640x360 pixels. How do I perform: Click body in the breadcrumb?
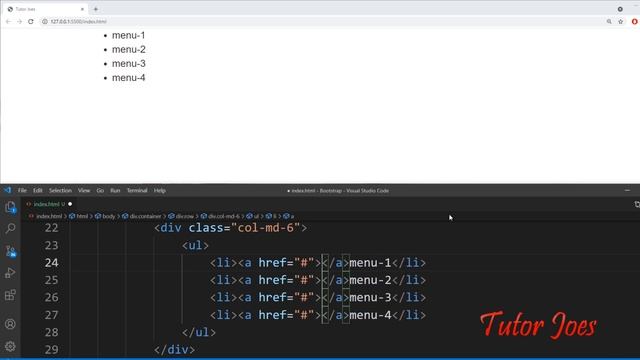point(109,216)
